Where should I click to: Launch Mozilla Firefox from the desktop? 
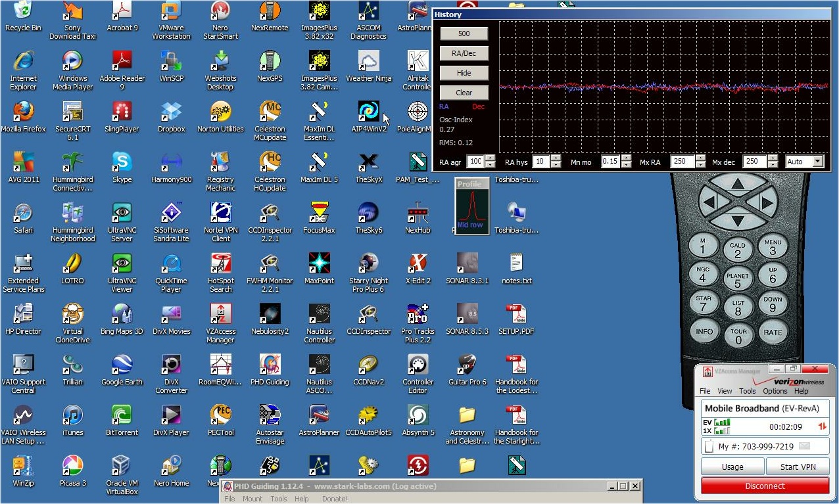pos(23,117)
